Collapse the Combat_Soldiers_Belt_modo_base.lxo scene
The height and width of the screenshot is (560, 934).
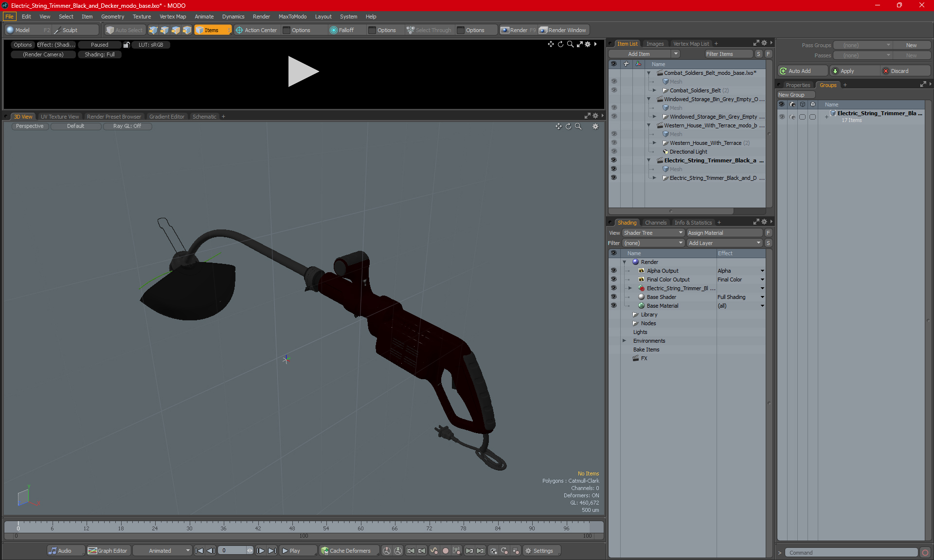point(648,73)
